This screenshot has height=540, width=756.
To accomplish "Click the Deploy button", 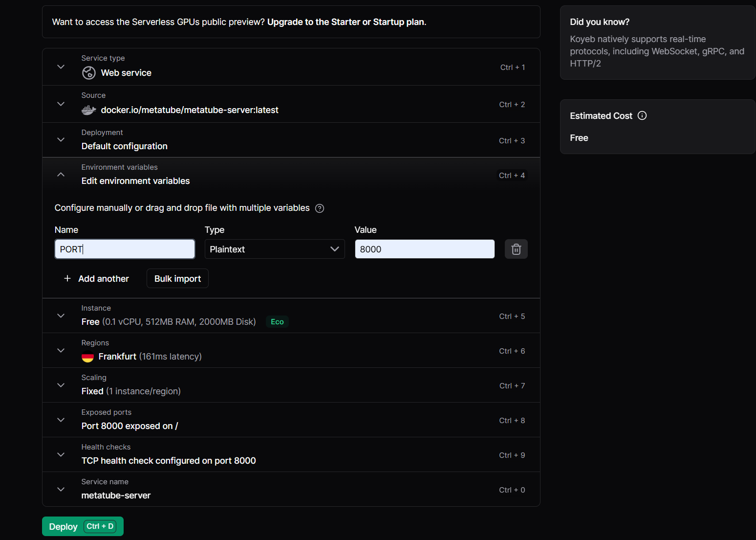I will coord(83,526).
